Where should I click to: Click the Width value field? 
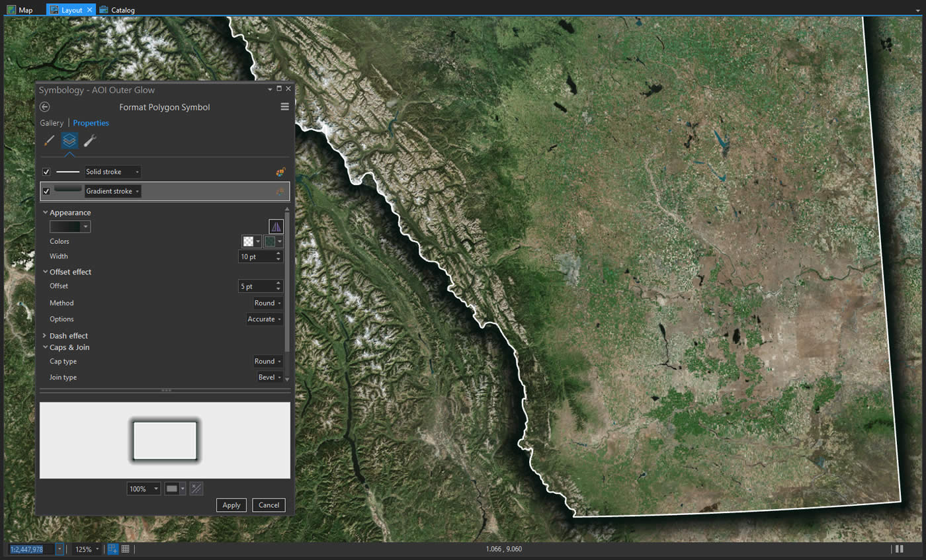[x=256, y=257]
